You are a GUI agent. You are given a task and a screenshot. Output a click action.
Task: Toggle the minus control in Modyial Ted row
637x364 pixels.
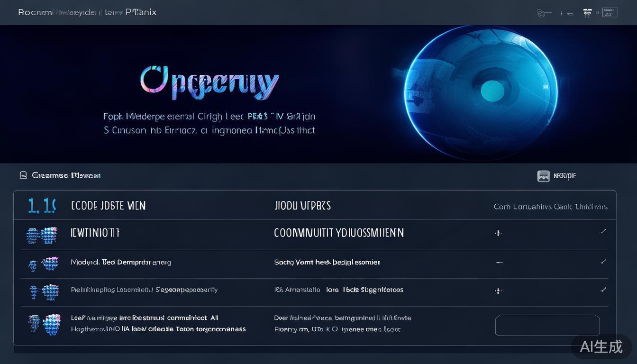499,262
